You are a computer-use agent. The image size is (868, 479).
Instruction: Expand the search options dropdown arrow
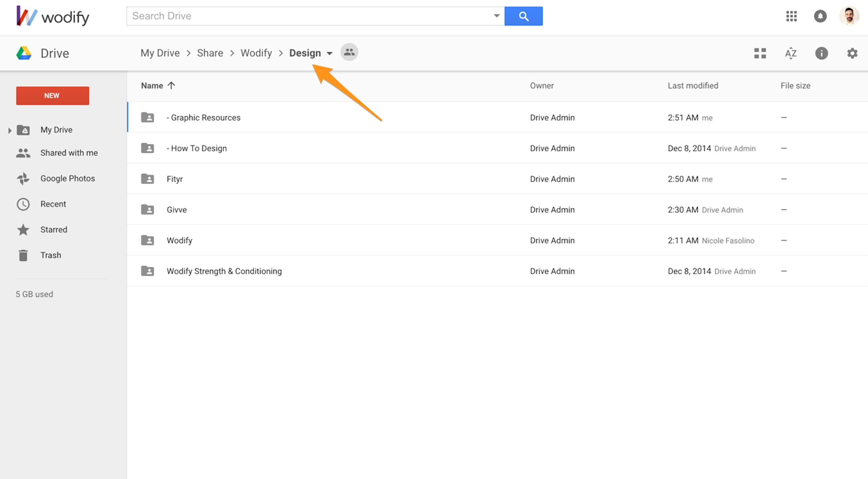tap(496, 16)
